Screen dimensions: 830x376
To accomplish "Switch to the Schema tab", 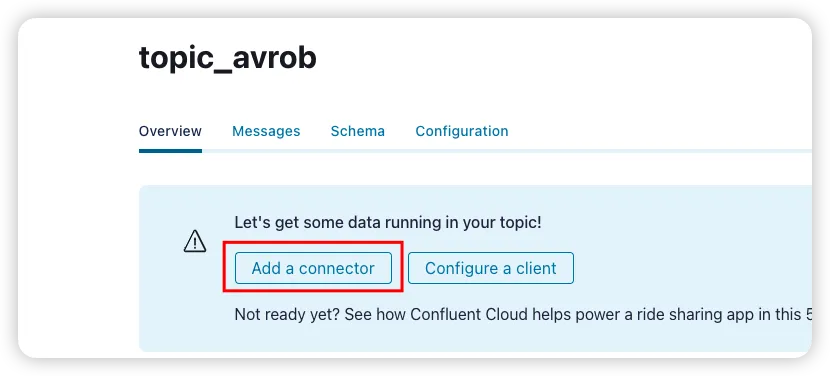I will pyautogui.click(x=358, y=131).
